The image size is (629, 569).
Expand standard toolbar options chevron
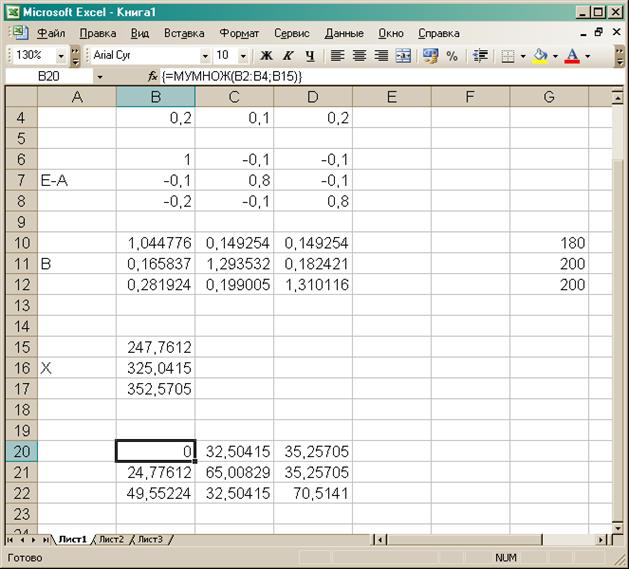point(75,55)
